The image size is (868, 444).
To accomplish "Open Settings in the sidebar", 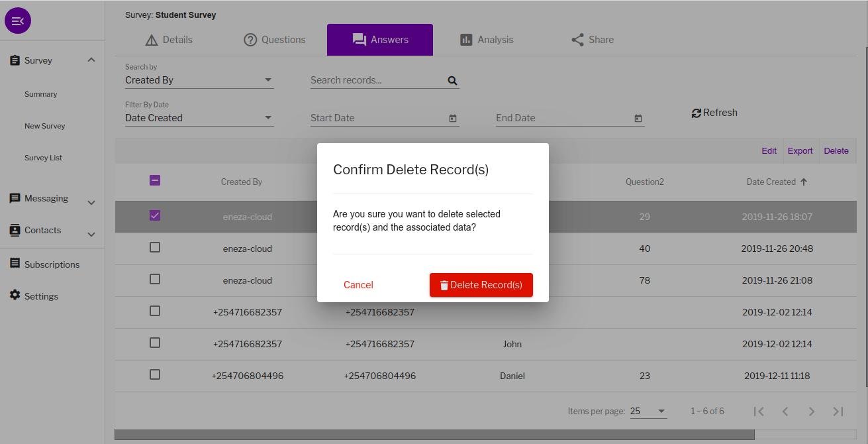I will point(41,296).
